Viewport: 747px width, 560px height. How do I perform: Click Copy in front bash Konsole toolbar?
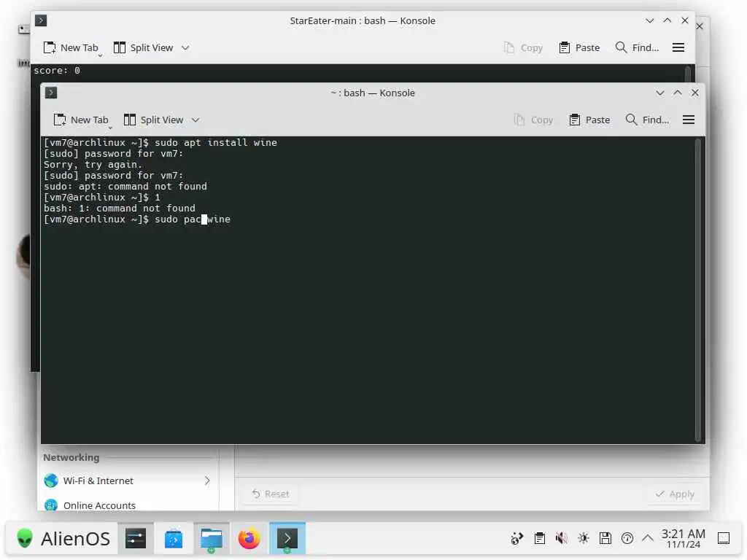pyautogui.click(x=533, y=120)
